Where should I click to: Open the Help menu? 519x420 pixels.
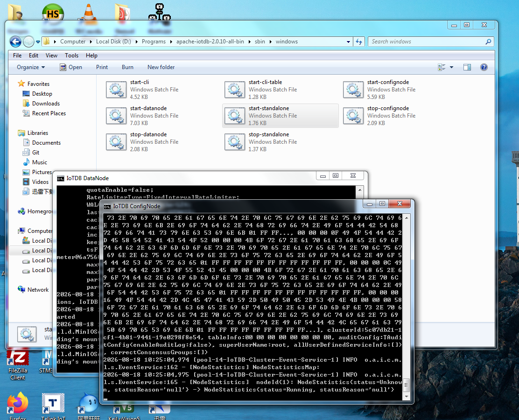(x=91, y=56)
